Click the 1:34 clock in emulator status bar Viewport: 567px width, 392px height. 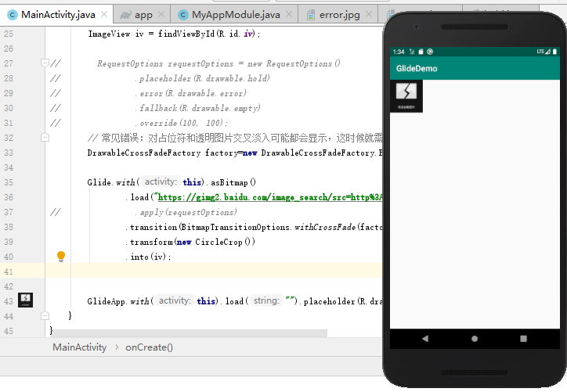point(399,52)
